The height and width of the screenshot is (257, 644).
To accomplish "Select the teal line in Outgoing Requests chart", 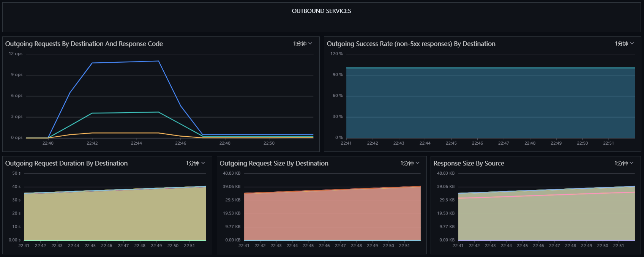I will click(125, 113).
